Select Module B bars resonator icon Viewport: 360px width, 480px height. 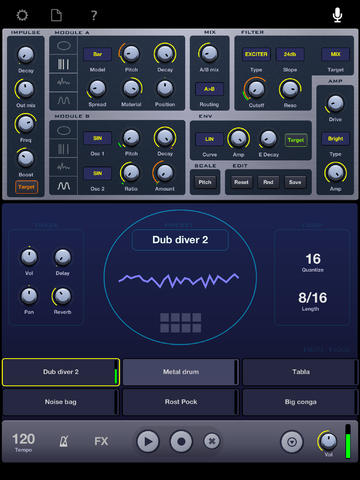tap(64, 149)
